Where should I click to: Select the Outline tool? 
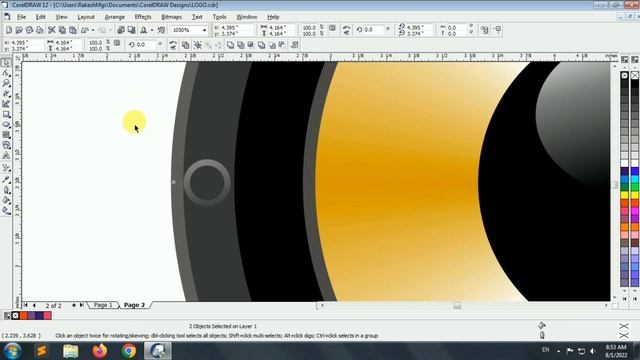(6, 190)
